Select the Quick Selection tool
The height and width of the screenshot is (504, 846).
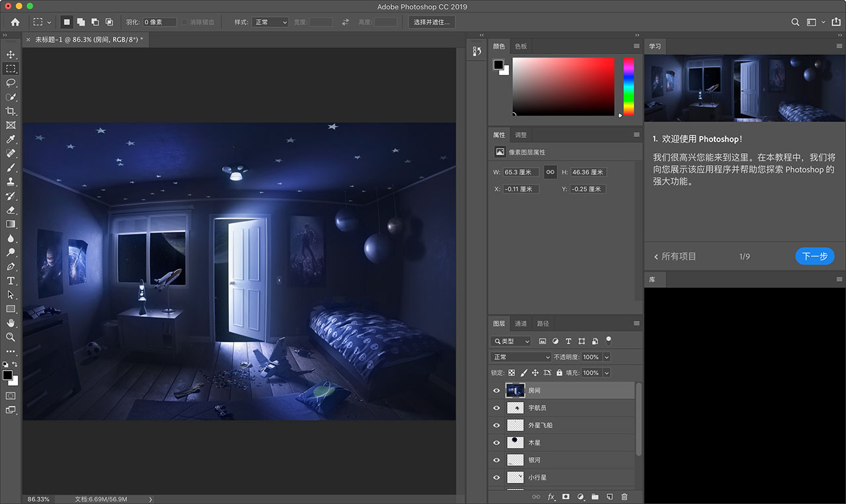click(x=11, y=97)
